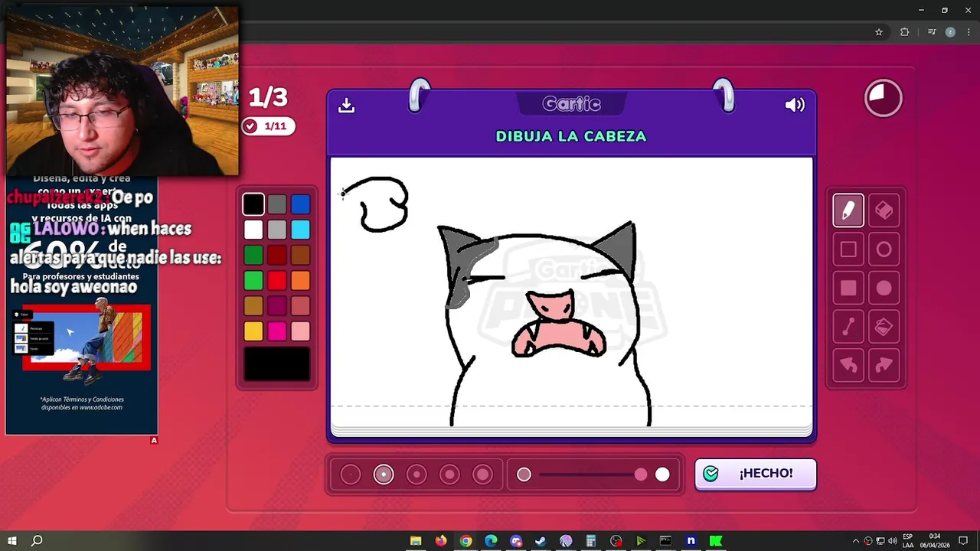Bookmark this page with star icon

click(879, 32)
